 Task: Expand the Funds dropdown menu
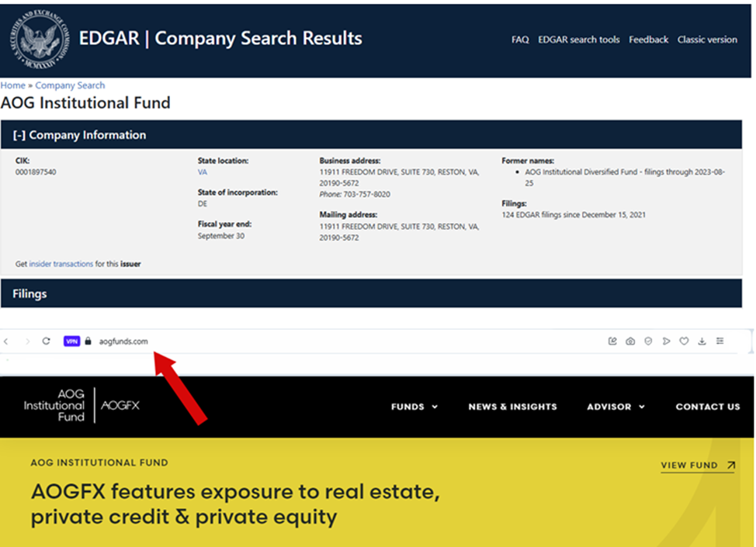(414, 407)
